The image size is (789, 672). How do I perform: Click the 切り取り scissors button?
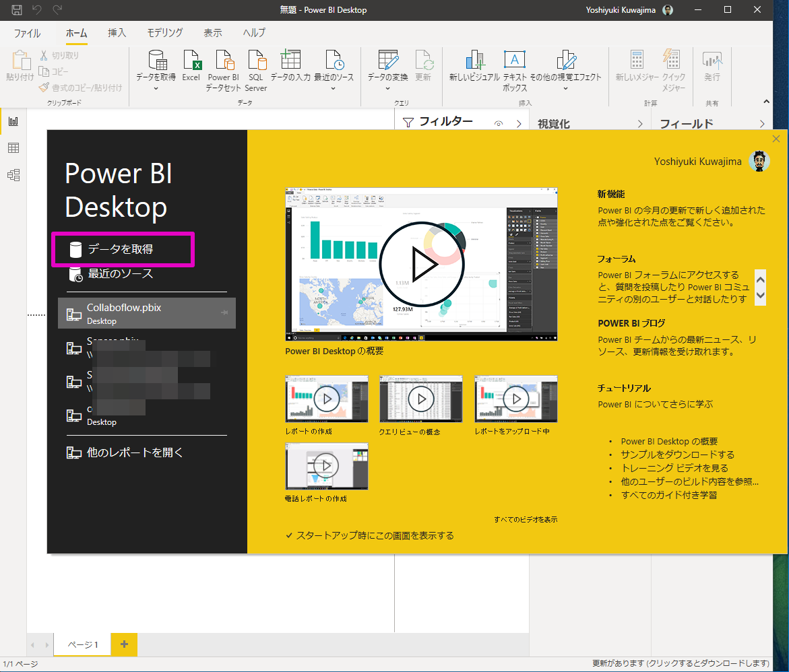59,55
